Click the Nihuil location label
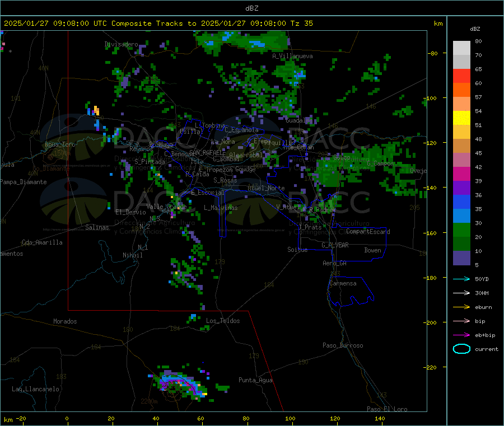504x426 pixels. (132, 255)
